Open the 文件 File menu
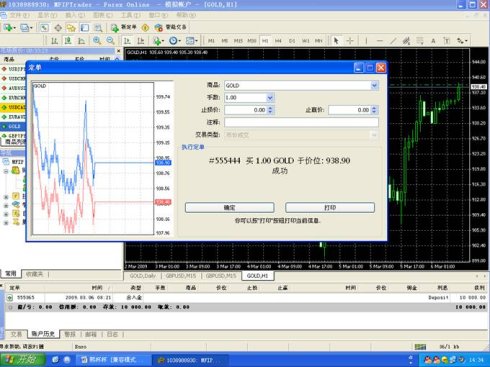 [x=19, y=15]
